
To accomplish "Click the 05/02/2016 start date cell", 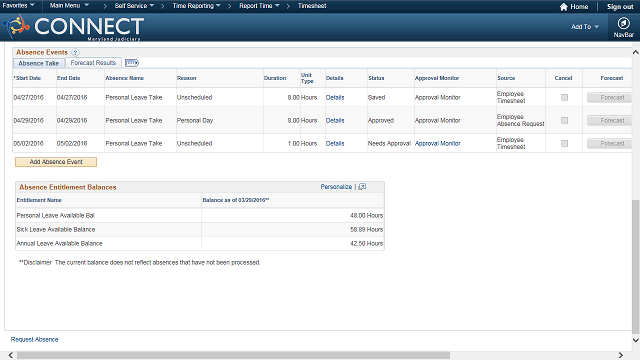I will pos(29,143).
